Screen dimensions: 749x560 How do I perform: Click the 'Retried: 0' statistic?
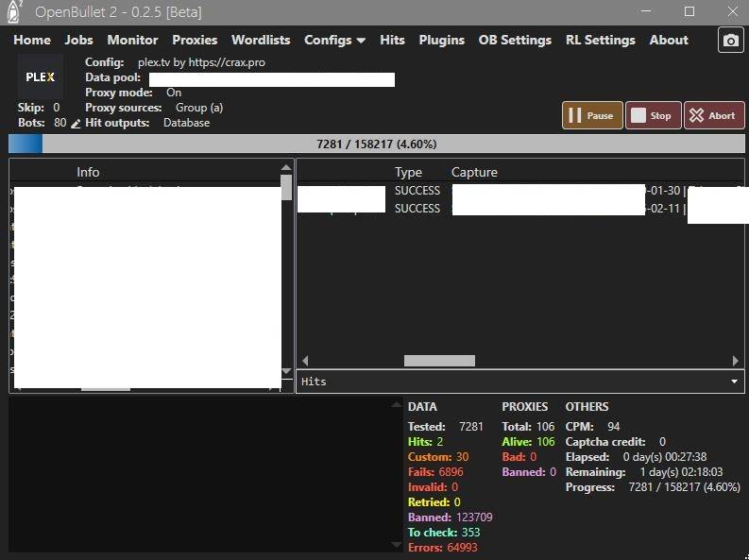coord(434,502)
